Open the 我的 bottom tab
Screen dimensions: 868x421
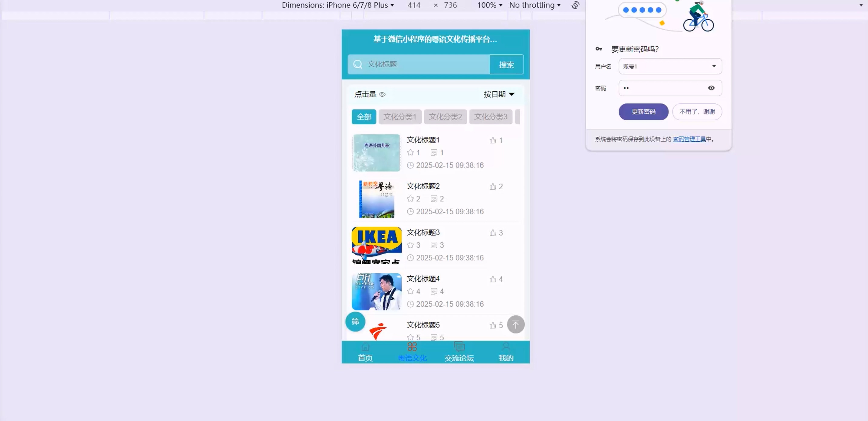506,352
